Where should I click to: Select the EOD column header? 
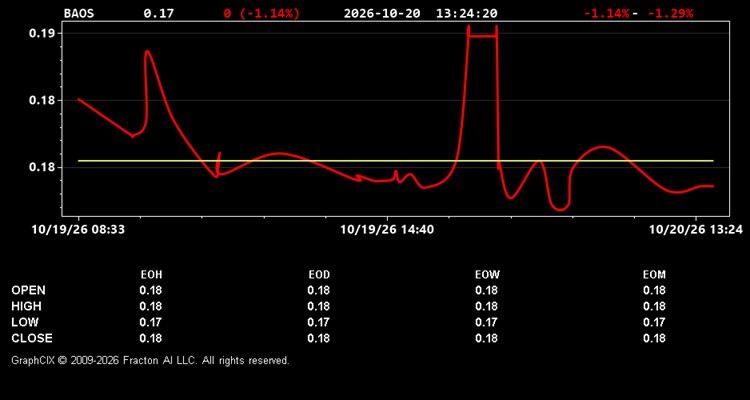coord(319,275)
